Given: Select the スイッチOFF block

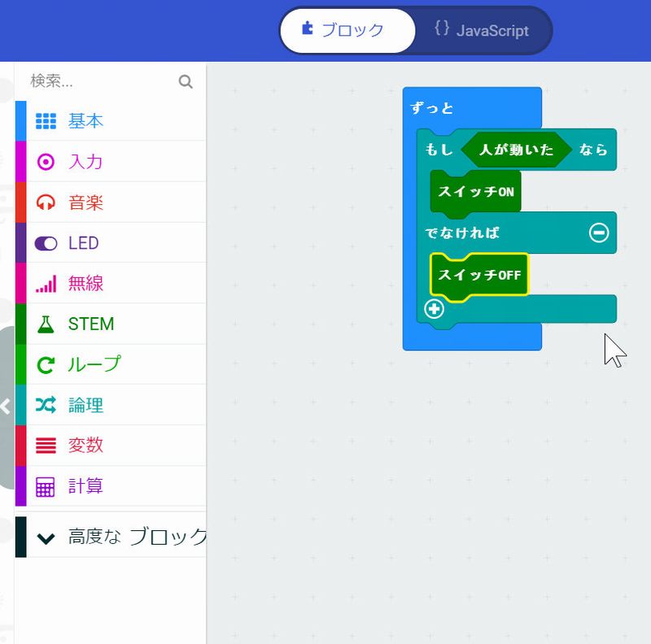Looking at the screenshot, I should tap(478, 275).
